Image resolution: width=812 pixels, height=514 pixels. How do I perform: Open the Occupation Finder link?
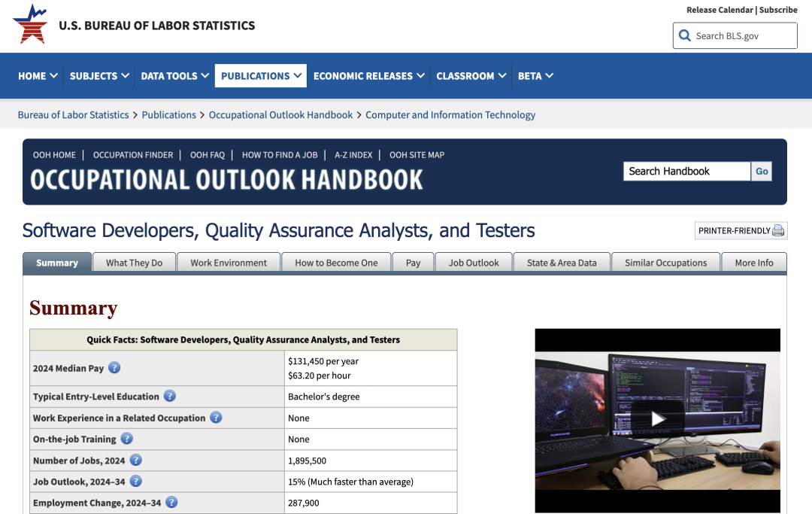coord(133,155)
